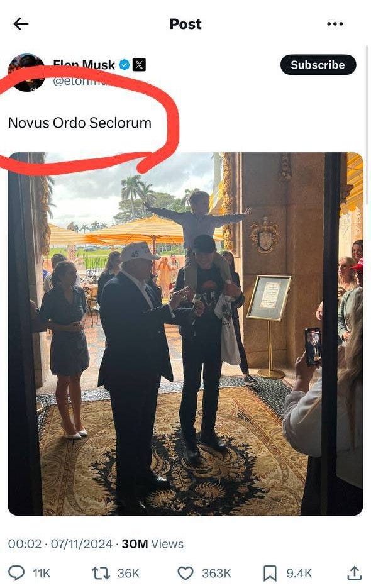This screenshot has width=371, height=588.
Task: Select the Novus Ordo Seclorum post text
Action: [x=79, y=123]
